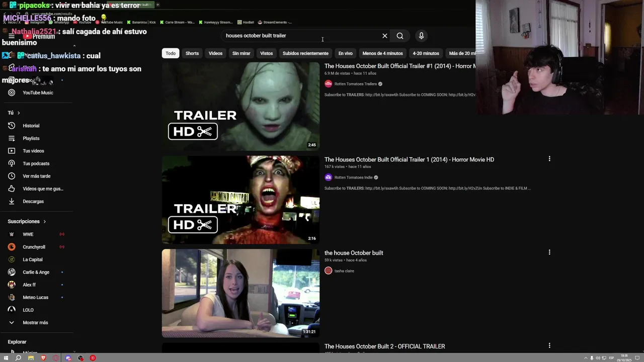This screenshot has width=644, height=362.
Task: Open Descargas in sidebar
Action: click(x=32, y=201)
